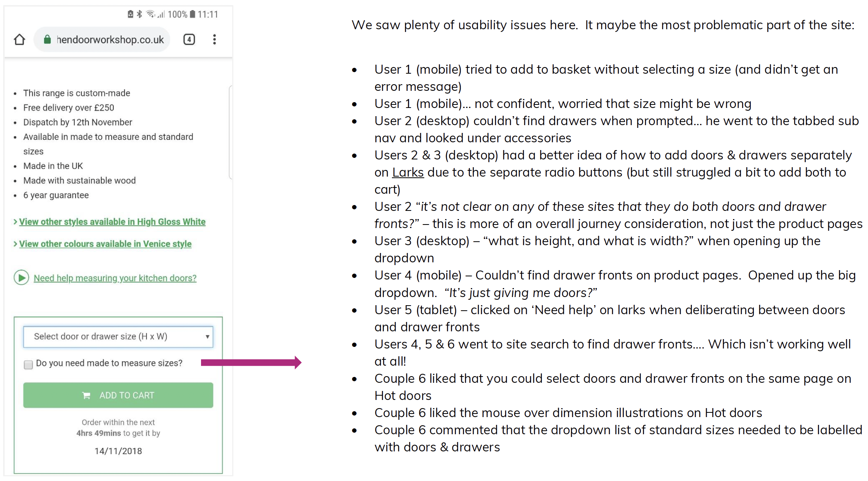Check 'Do you need made to measure sizes?'
The width and height of the screenshot is (868, 481).
click(x=28, y=364)
